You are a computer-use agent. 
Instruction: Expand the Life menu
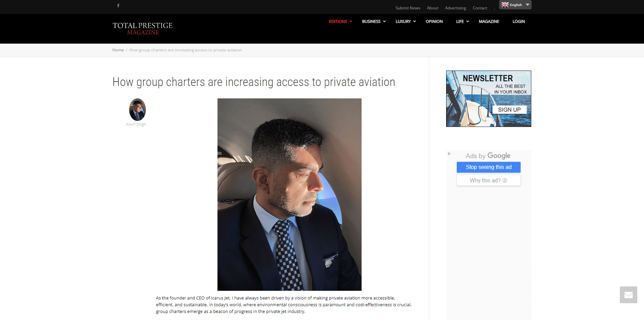[x=462, y=21]
